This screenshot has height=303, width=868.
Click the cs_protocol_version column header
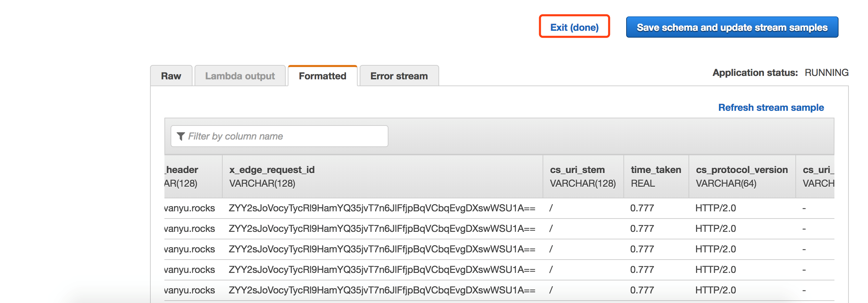(742, 170)
